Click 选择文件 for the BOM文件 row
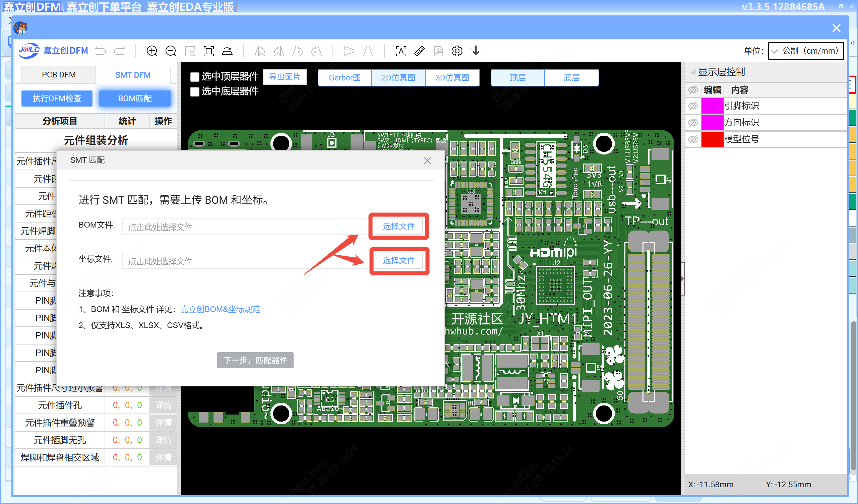 [x=399, y=227]
